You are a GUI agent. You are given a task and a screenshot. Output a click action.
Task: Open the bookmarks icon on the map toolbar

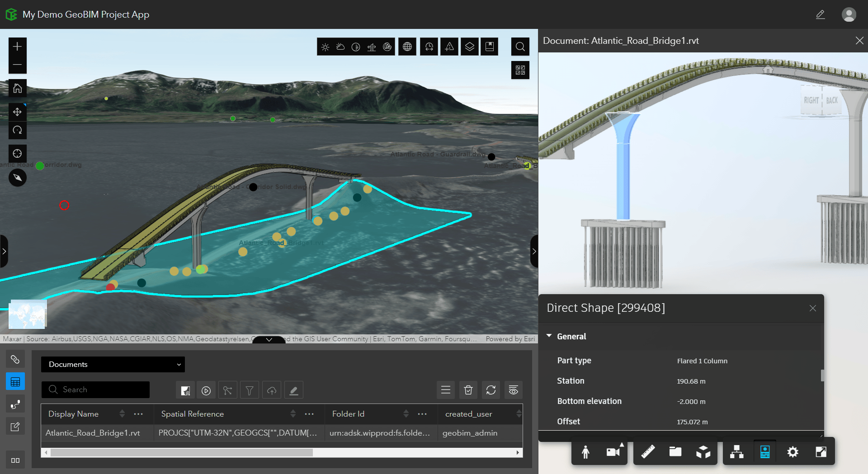pos(489,47)
